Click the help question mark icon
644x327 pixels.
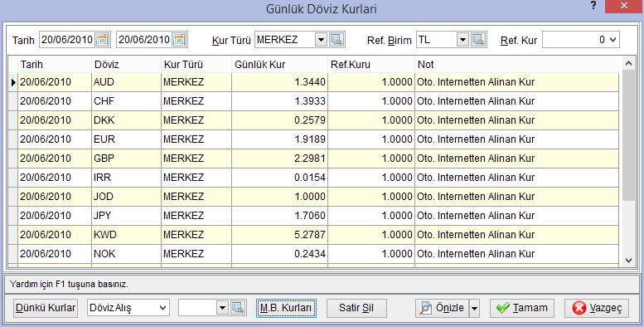coord(593,6)
